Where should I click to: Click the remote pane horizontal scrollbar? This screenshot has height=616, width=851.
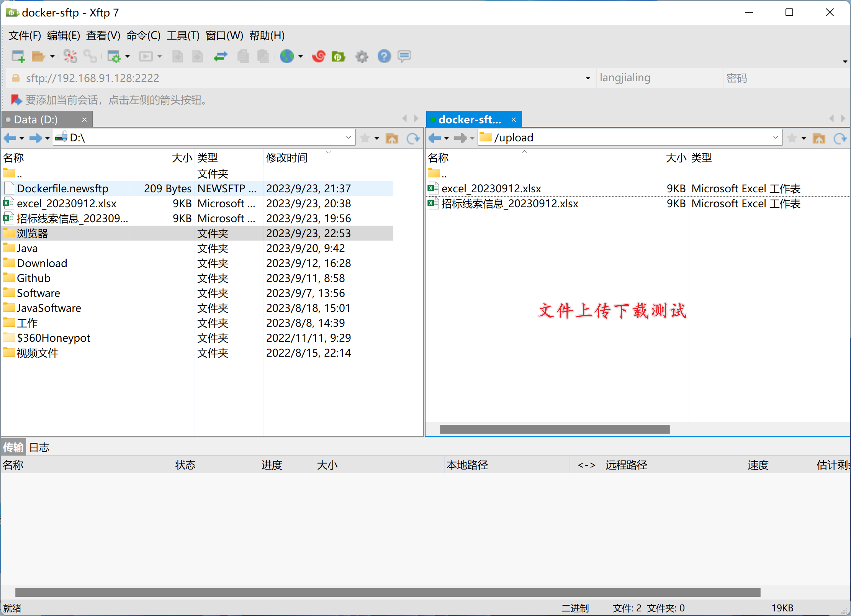[x=555, y=429]
